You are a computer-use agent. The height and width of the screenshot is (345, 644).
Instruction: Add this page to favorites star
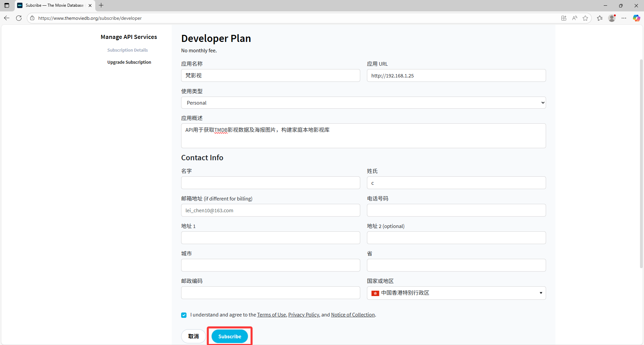[x=585, y=18]
